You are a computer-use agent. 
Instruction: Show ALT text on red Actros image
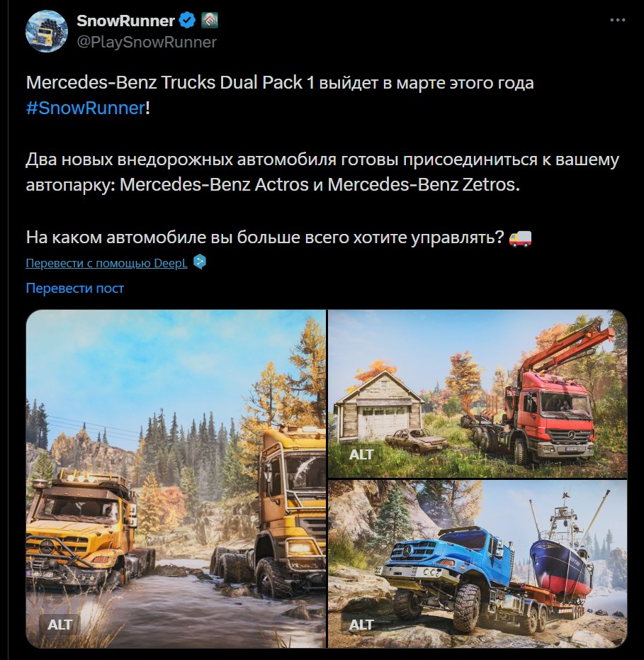click(361, 454)
